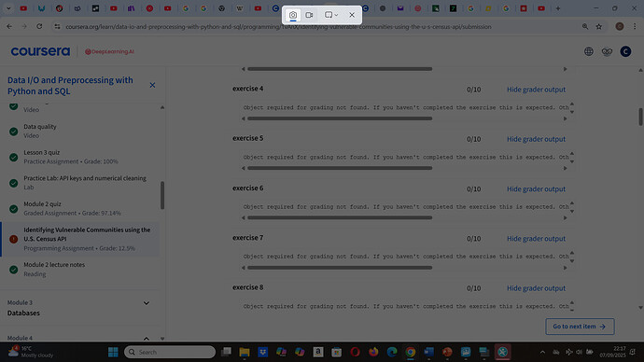
Task: Click exercise 4 output vertical scroll up arrow
Action: pos(572,104)
